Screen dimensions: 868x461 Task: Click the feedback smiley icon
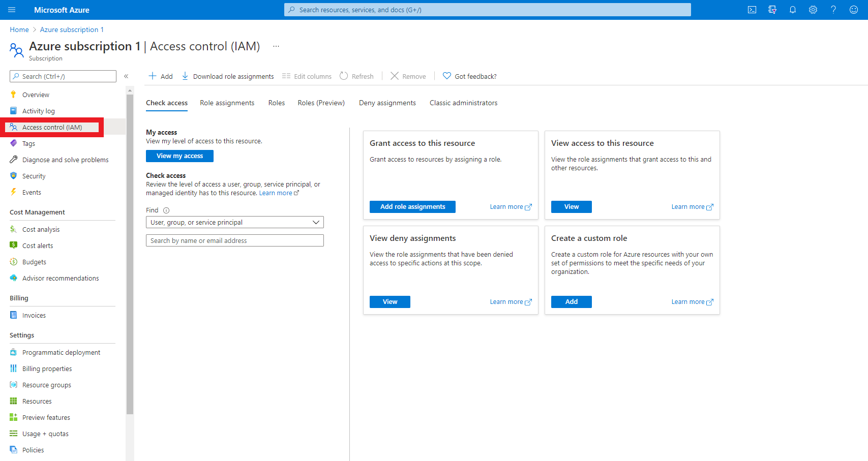(854, 10)
